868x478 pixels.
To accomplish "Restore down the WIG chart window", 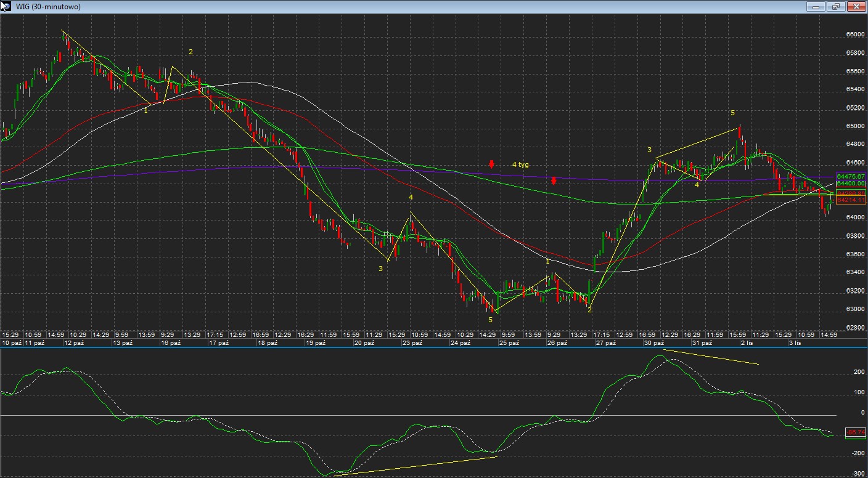I will click(836, 6).
